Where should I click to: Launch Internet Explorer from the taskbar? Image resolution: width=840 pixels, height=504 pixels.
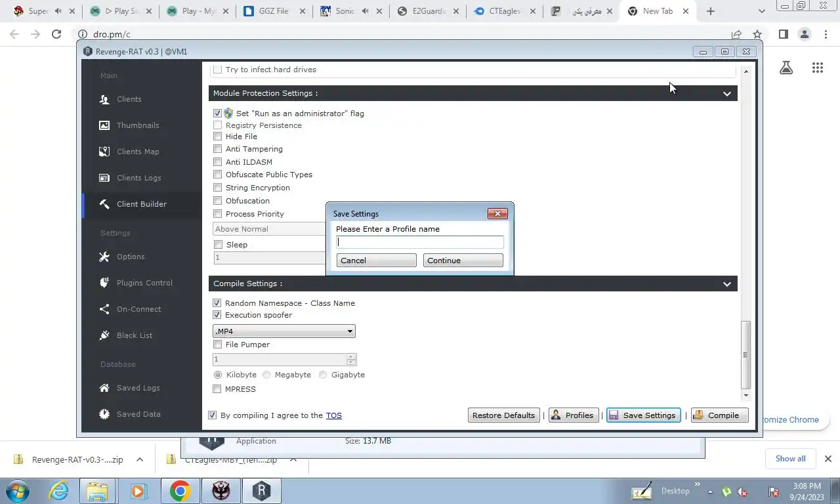click(x=58, y=491)
